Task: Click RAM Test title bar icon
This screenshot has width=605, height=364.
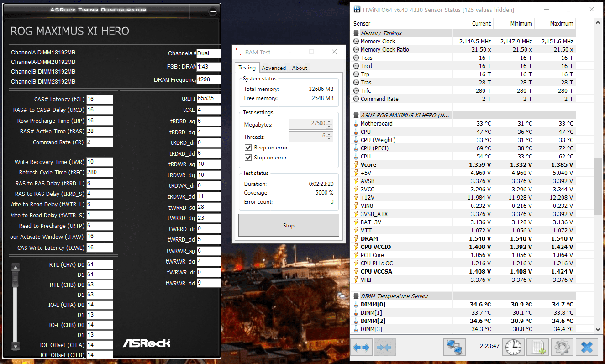Action: tap(239, 52)
